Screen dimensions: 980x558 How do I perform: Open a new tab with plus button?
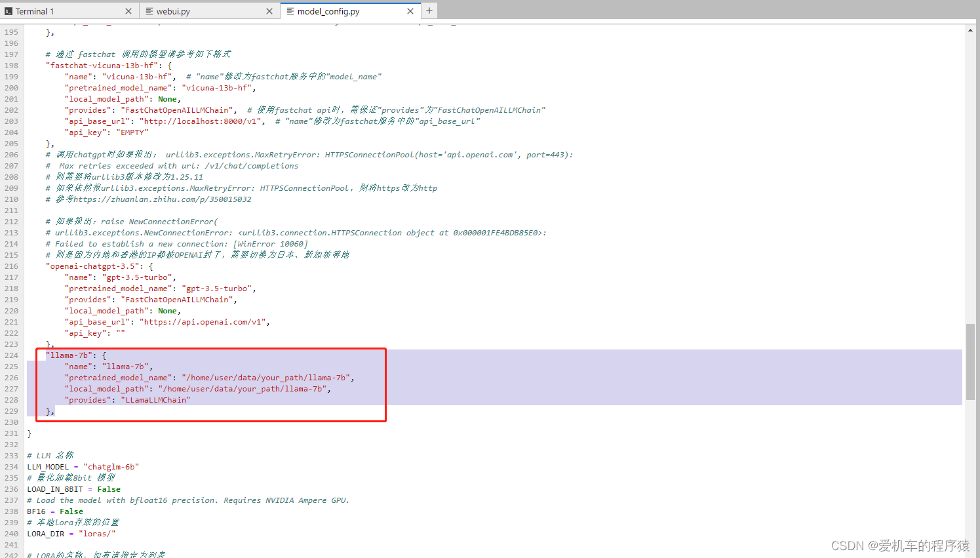tap(429, 10)
